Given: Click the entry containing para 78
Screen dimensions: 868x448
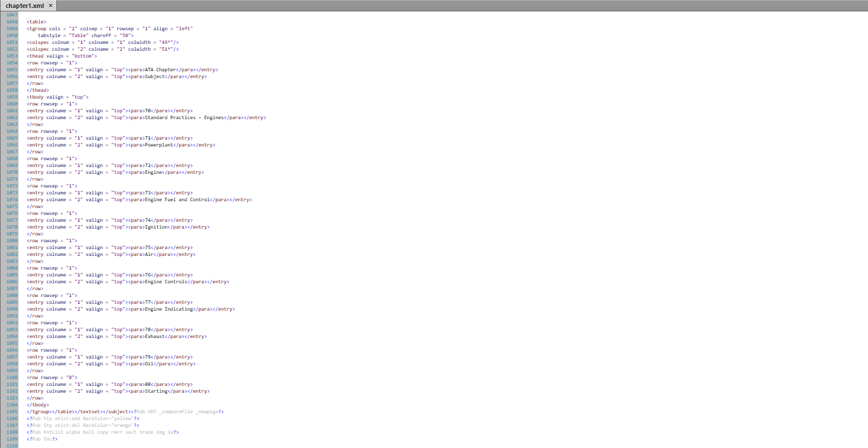Looking at the screenshot, I should [x=110, y=329].
